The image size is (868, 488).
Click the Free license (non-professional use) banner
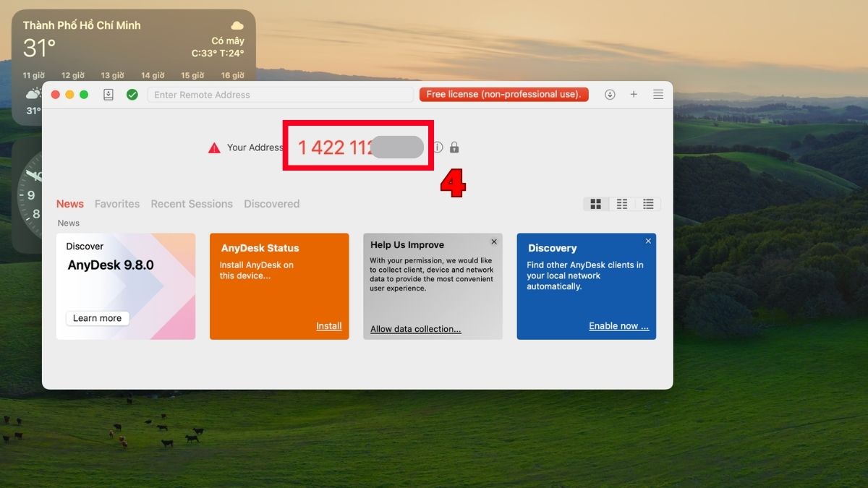click(x=503, y=95)
